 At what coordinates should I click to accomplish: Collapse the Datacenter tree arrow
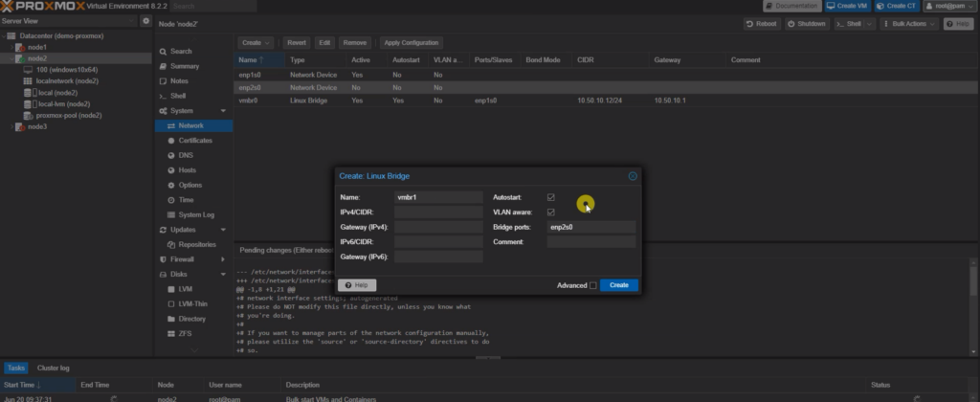coord(4,36)
